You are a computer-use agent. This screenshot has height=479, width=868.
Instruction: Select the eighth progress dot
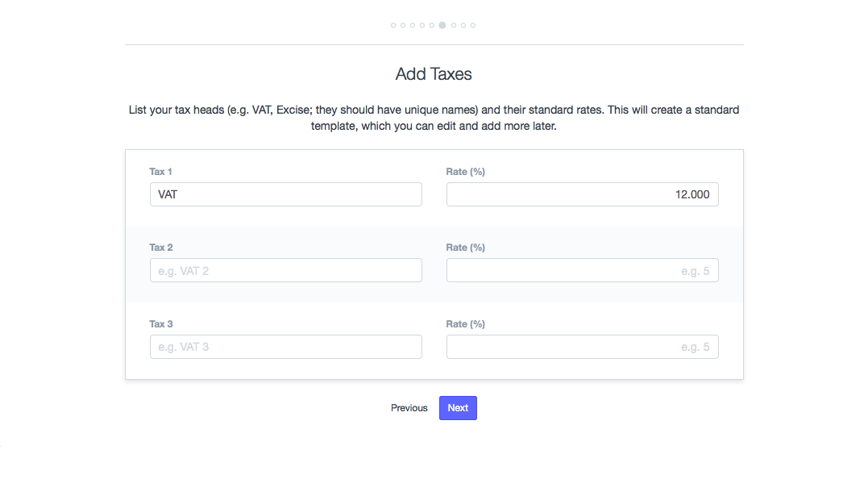point(463,26)
